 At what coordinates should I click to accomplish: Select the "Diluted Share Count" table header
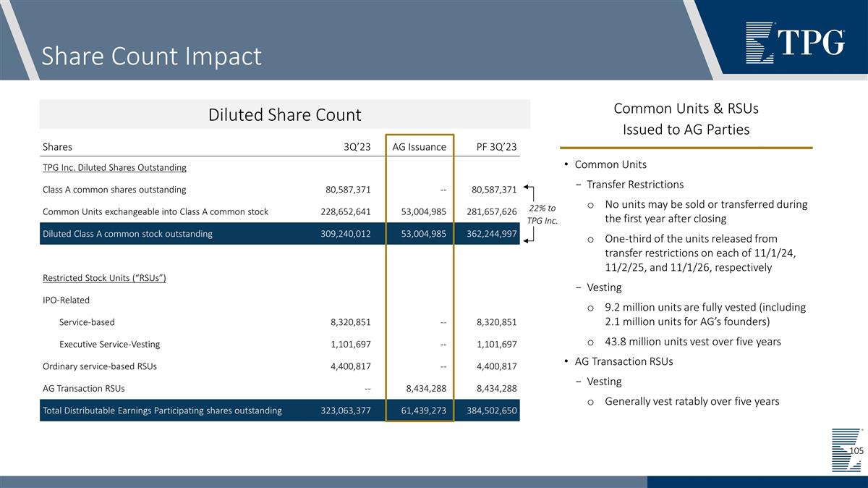click(x=284, y=114)
